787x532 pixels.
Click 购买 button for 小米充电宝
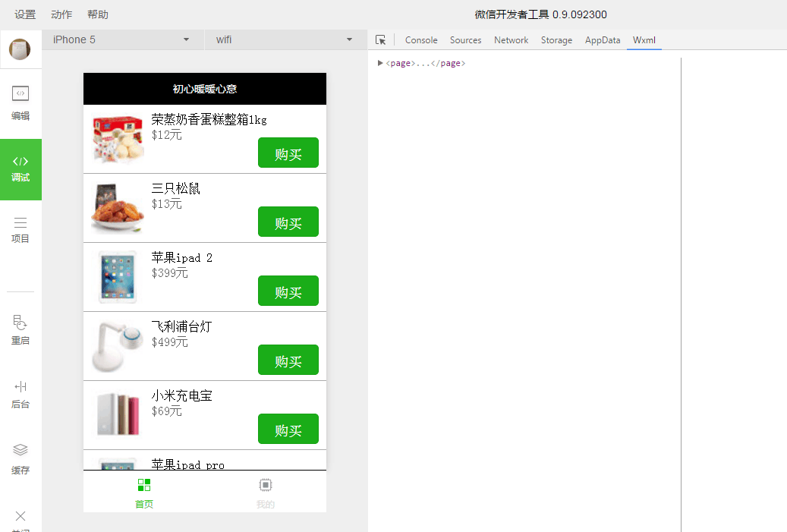tap(288, 429)
